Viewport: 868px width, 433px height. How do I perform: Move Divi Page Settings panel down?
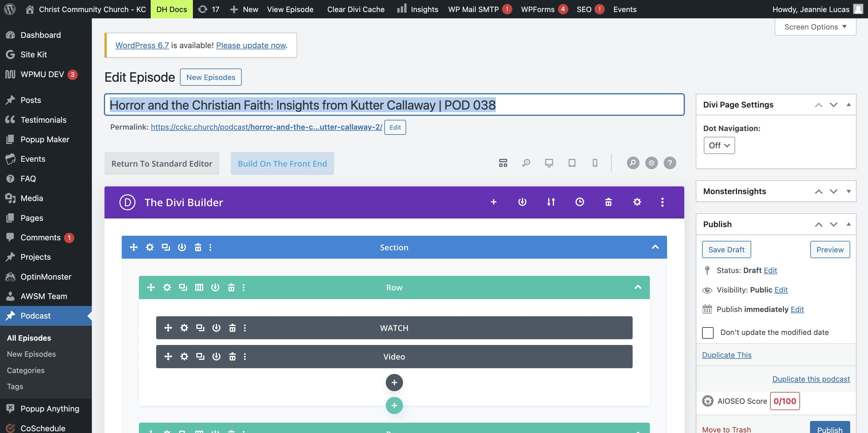[x=833, y=105]
